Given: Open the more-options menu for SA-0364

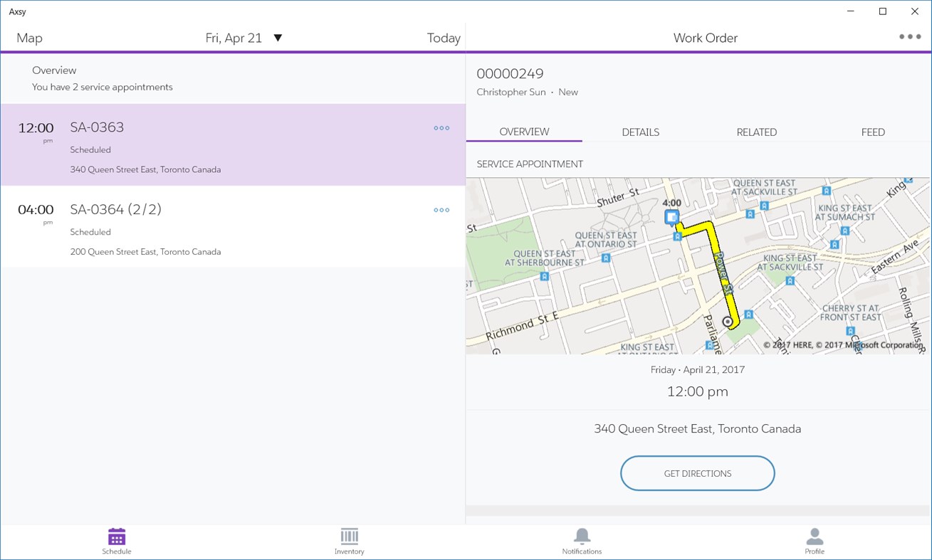Looking at the screenshot, I should (441, 210).
